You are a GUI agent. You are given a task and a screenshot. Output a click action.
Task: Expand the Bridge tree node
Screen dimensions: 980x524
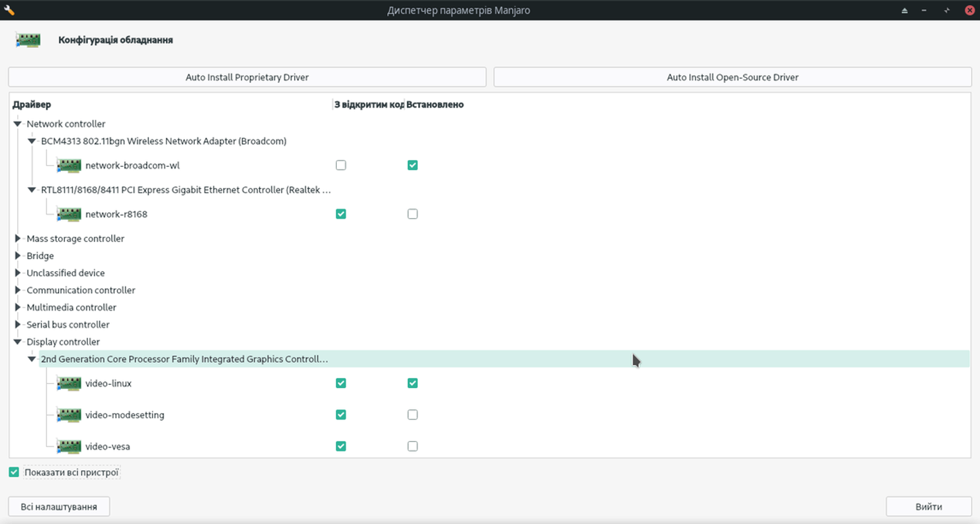pos(17,256)
